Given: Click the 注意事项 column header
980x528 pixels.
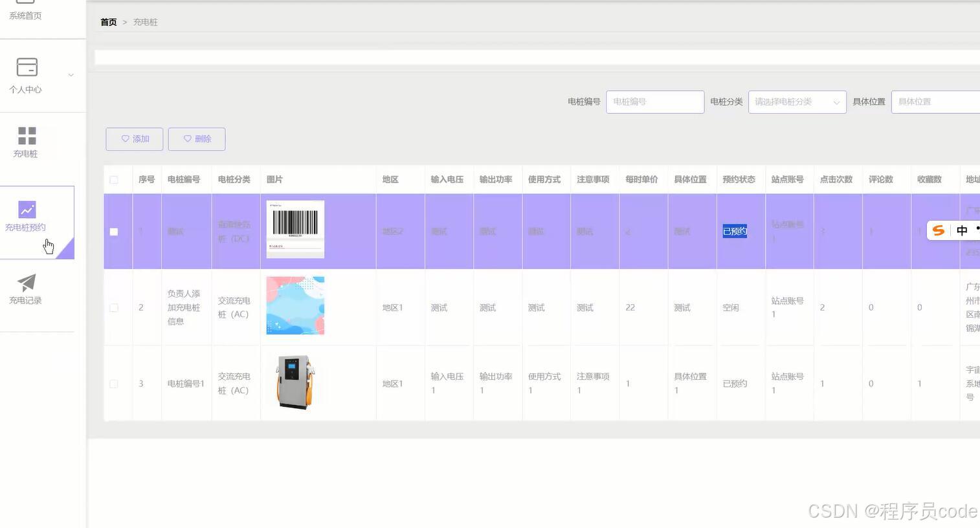Looking at the screenshot, I should point(593,179).
